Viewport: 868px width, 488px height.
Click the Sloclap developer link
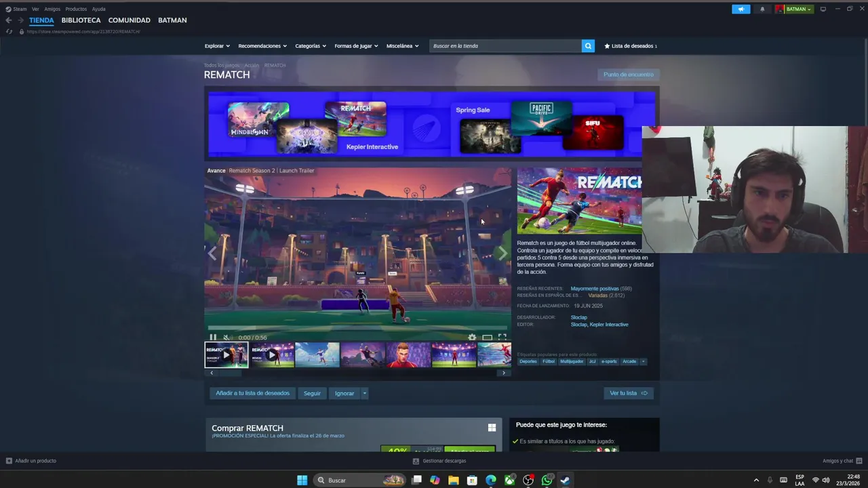pyautogui.click(x=578, y=317)
